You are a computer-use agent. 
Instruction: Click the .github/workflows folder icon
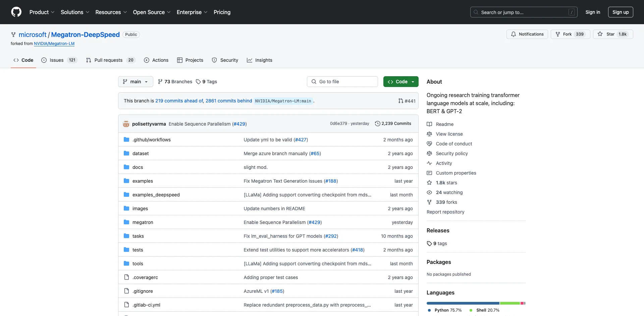[126, 140]
